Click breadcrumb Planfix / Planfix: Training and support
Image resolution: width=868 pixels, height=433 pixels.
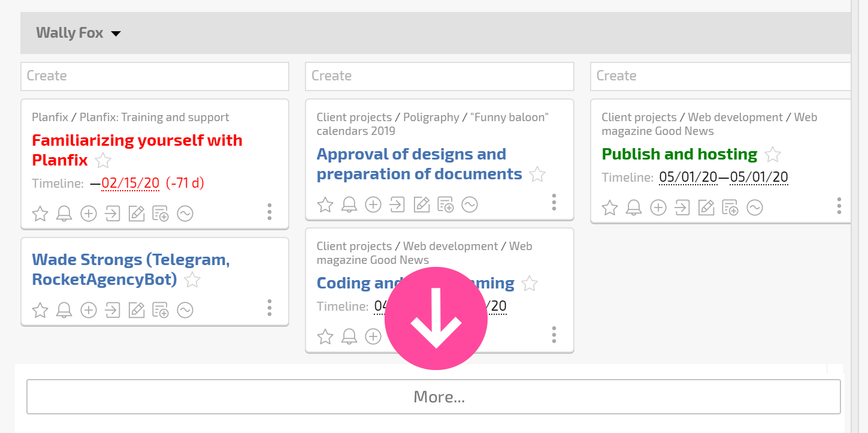[x=131, y=117]
